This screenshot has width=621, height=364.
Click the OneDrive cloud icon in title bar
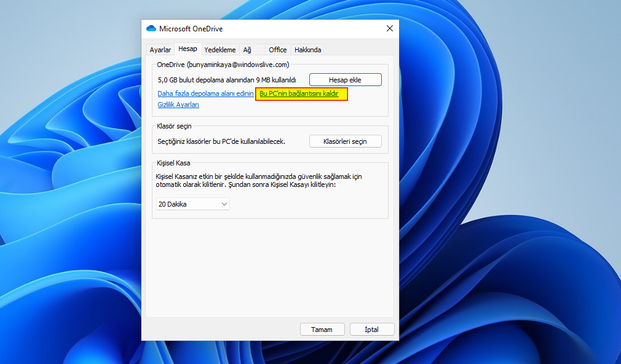coord(150,28)
